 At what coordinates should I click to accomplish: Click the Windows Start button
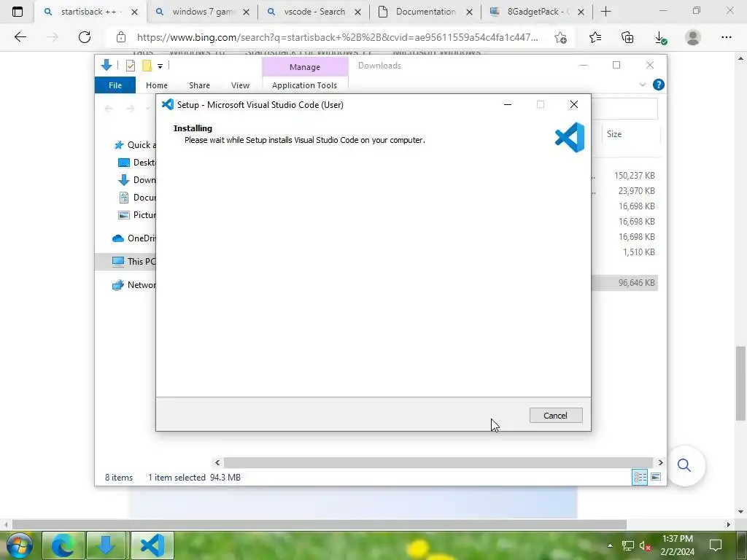(19, 545)
